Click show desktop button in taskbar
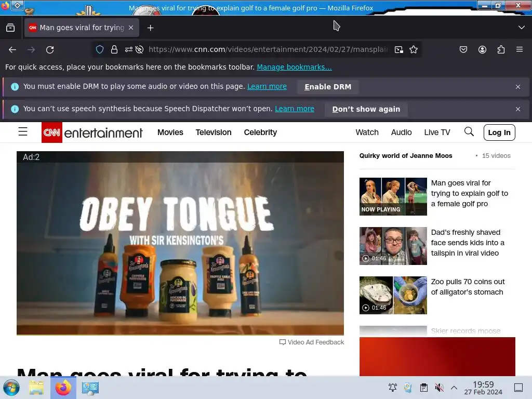The width and height of the screenshot is (532, 399). click(x=518, y=388)
